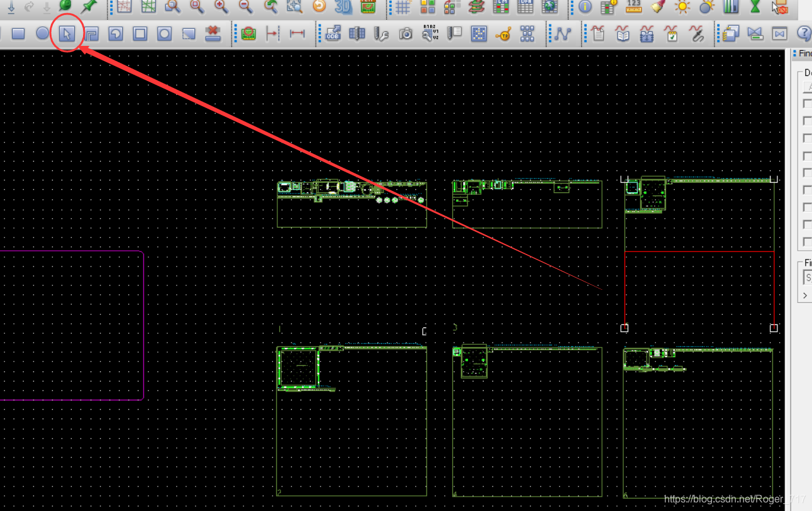Select the circled Shape Select arrow tool
Viewport: 812px width, 511px height.
[67, 33]
